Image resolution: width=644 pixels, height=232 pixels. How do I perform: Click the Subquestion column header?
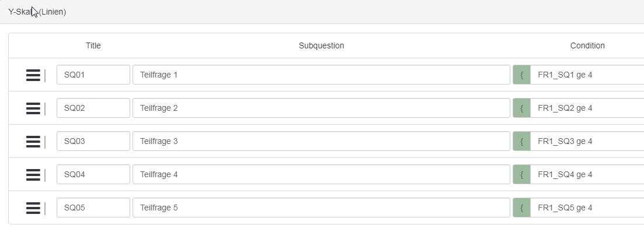coord(321,45)
